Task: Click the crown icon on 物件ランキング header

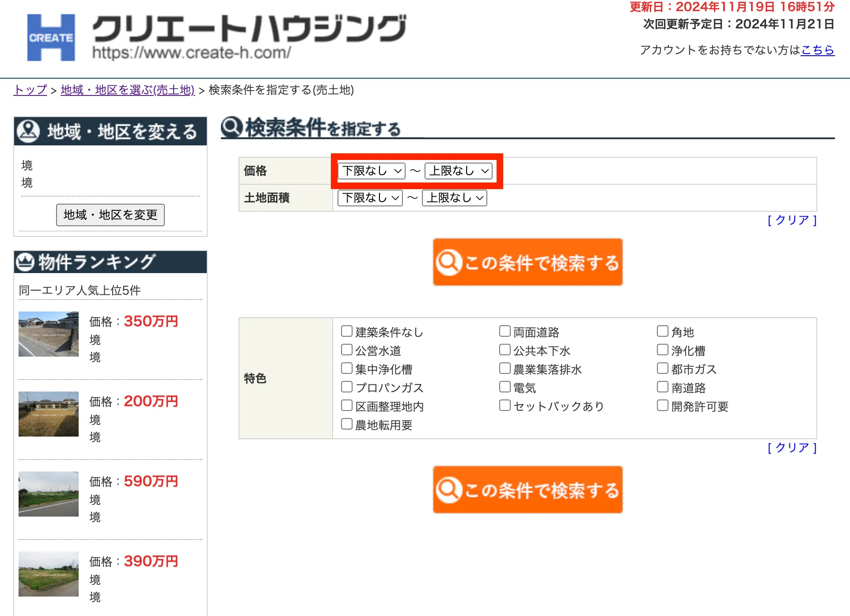Action: (25, 262)
